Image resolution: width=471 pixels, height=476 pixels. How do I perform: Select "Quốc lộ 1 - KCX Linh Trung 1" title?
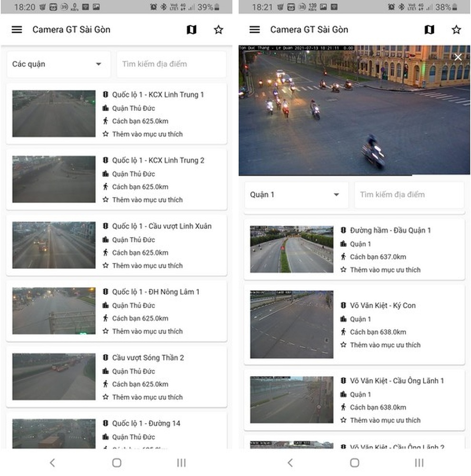[158, 95]
